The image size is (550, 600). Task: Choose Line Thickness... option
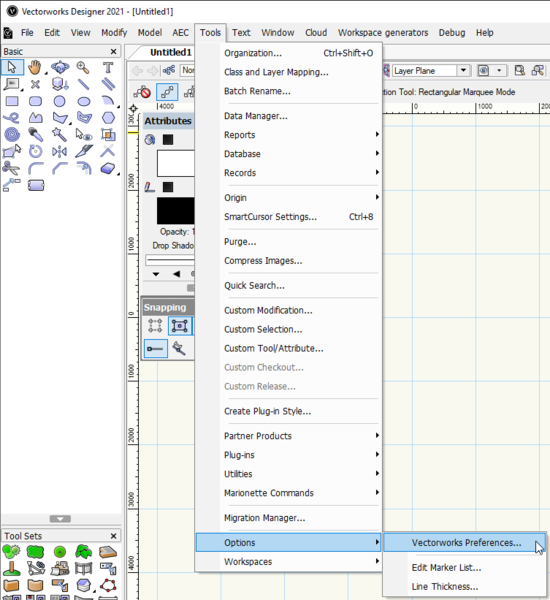coord(465,586)
